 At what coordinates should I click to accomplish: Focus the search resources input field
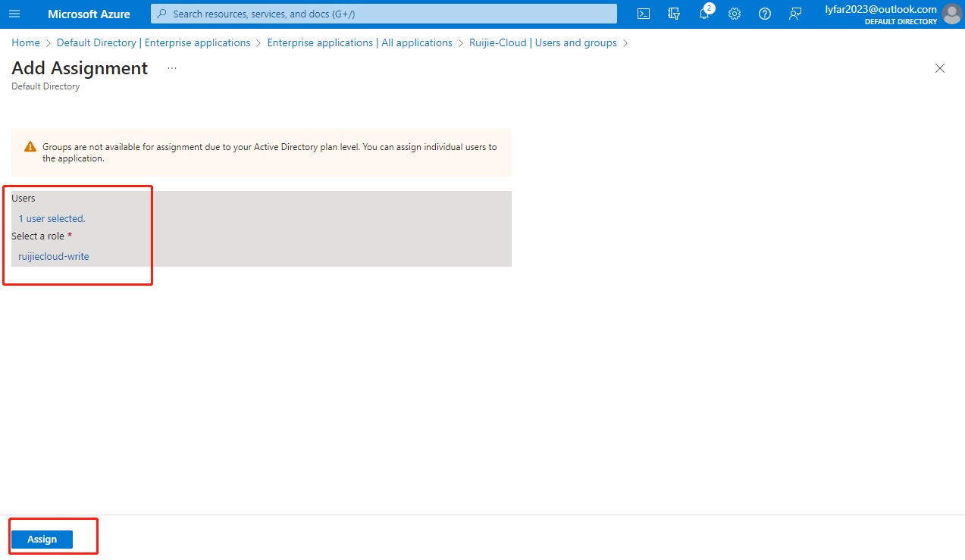coord(387,14)
